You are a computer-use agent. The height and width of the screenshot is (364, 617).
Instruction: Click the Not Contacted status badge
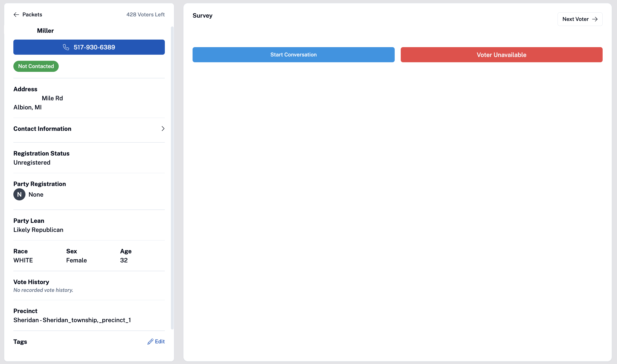click(x=36, y=66)
